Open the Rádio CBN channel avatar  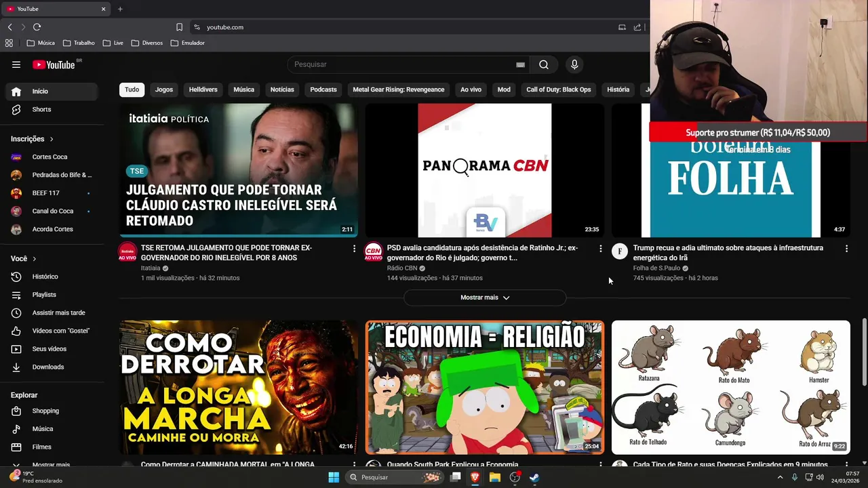click(x=374, y=251)
